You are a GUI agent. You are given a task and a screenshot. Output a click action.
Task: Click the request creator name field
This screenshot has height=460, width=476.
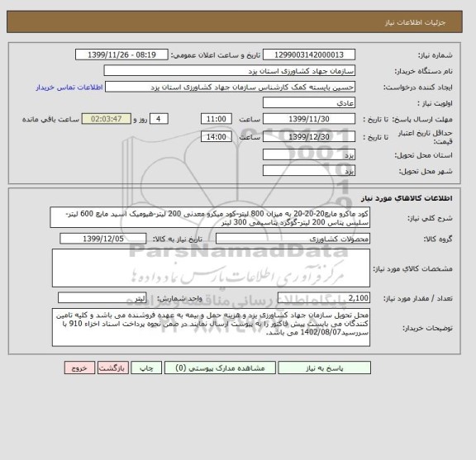pos(230,87)
